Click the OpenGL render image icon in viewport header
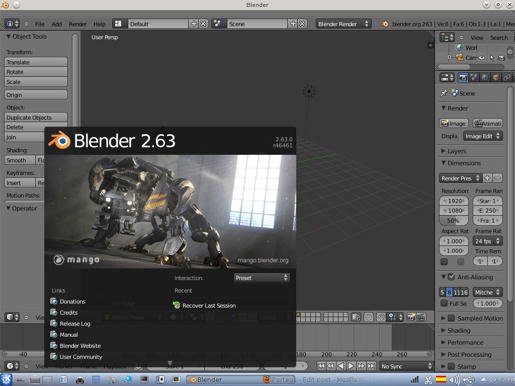This screenshot has height=386, width=515. 411,317
